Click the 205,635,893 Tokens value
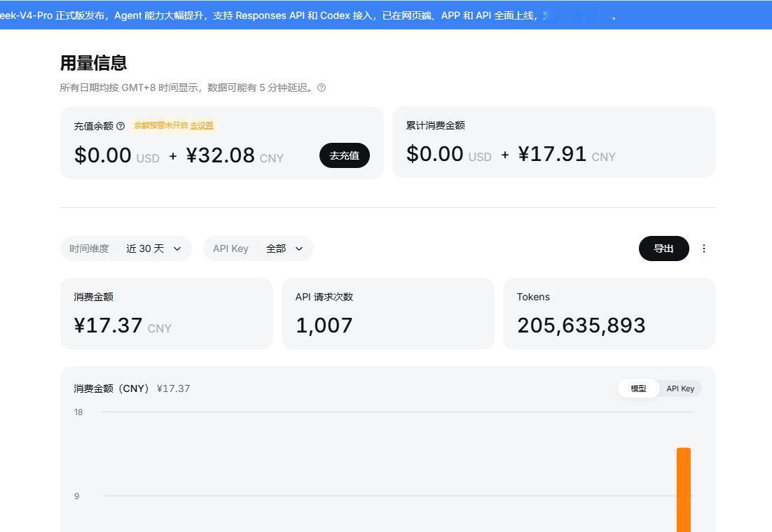The width and height of the screenshot is (772, 532). 581,325
